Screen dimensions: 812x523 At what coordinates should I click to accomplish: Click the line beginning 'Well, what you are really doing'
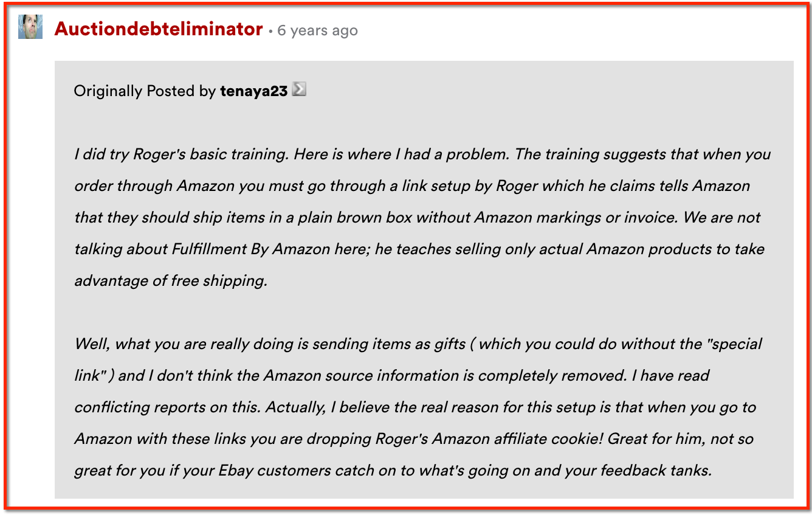(x=418, y=344)
